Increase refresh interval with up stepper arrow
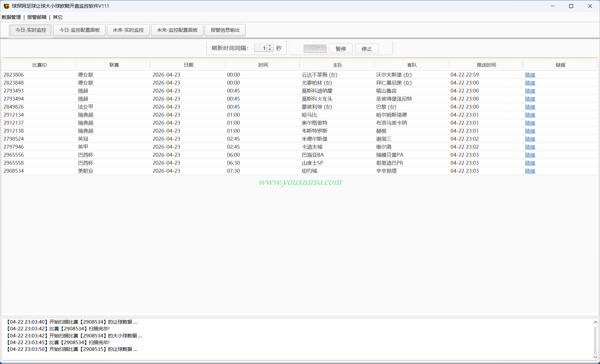 coord(270,46)
